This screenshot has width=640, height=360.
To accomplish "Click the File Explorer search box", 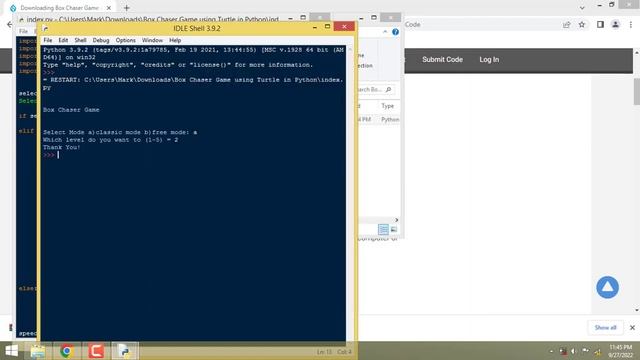I will tap(376, 89).
